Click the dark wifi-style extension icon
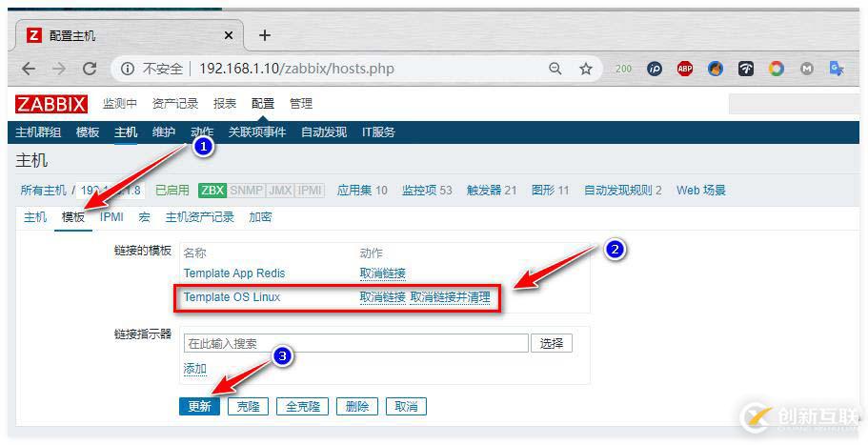Image resolution: width=868 pixels, height=445 pixels. 746,69
